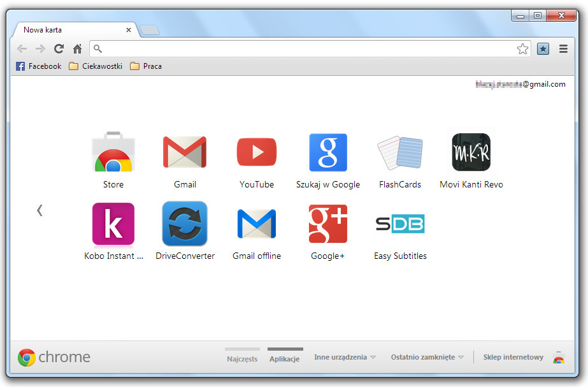Screen dimensions: 588x387
Task: Launch Gmail offline app
Action: point(257,224)
